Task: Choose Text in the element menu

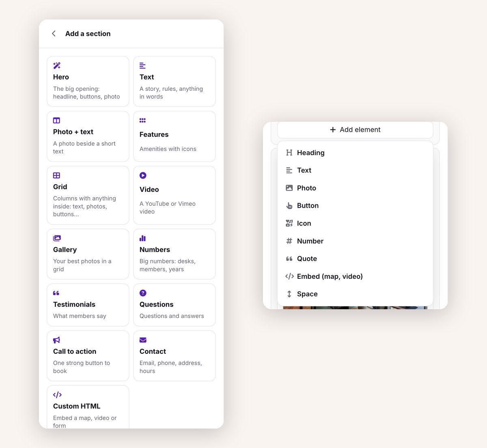Action: click(x=355, y=170)
